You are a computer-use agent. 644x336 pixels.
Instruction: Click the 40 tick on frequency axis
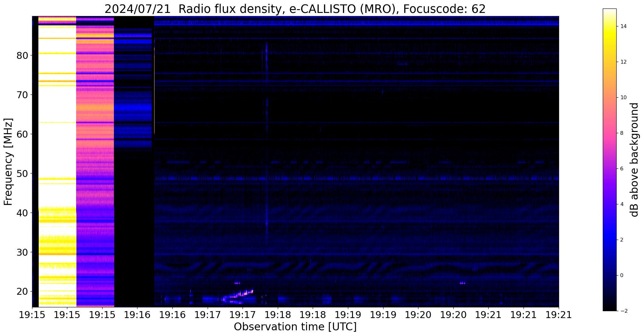point(22,213)
